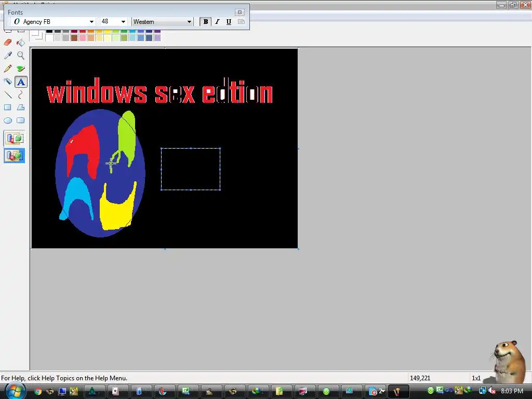The height and width of the screenshot is (399, 532).
Task: Toggle vertical text in the Fonts toolbar
Action: [241, 22]
